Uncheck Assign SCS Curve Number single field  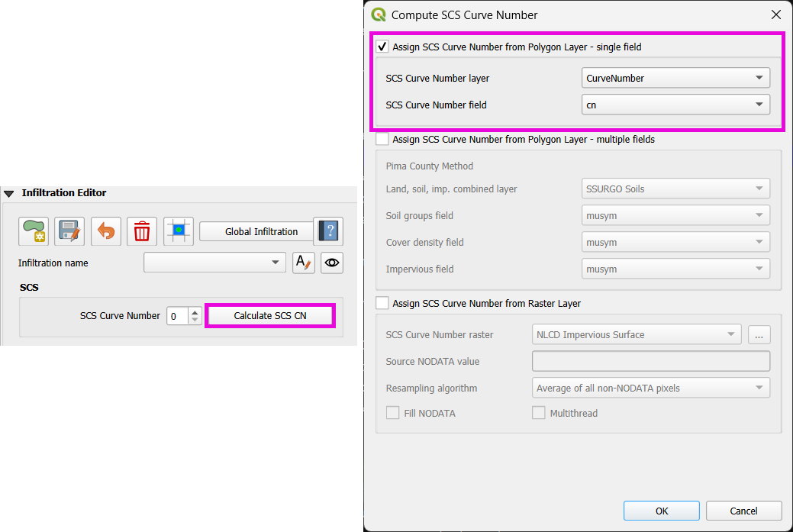382,47
